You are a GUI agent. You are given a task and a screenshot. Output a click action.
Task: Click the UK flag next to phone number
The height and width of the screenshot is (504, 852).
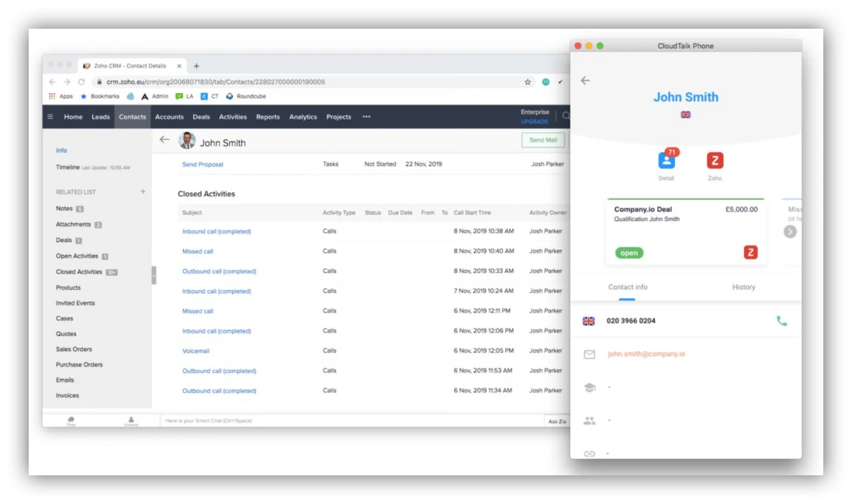pyautogui.click(x=588, y=321)
